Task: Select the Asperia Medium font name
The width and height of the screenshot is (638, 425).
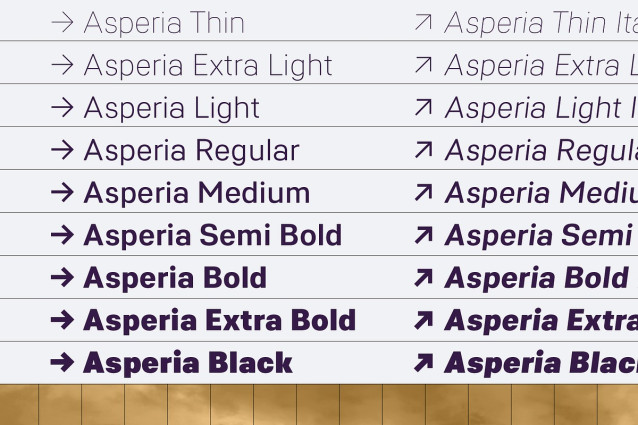Action: [x=196, y=193]
